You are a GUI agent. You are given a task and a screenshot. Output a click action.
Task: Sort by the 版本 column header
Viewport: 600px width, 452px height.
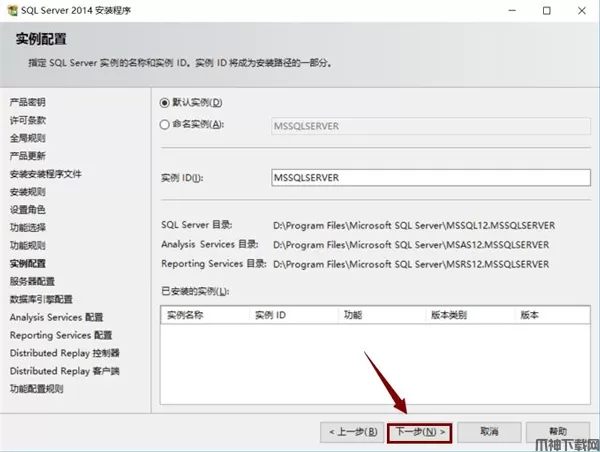[x=552, y=315]
